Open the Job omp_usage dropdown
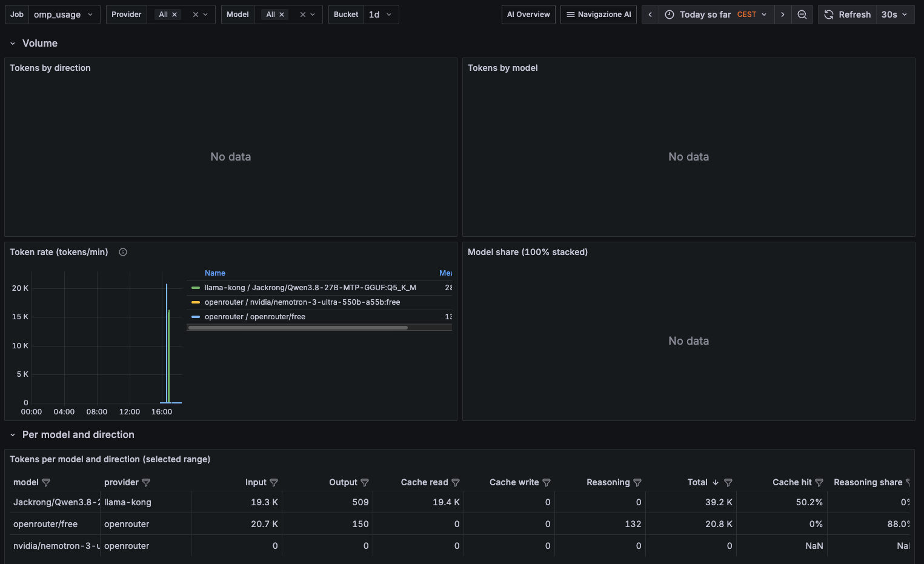 [x=64, y=15]
